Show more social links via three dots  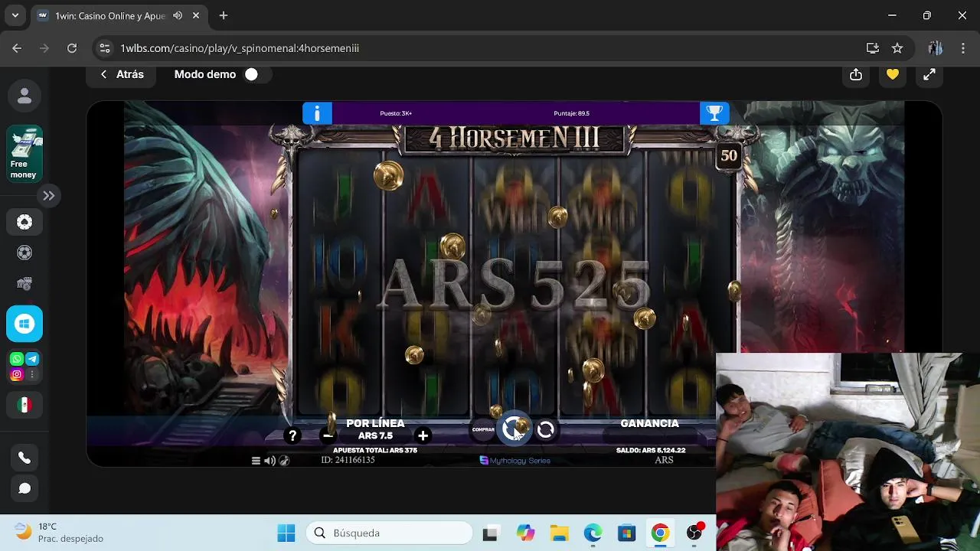click(x=32, y=375)
